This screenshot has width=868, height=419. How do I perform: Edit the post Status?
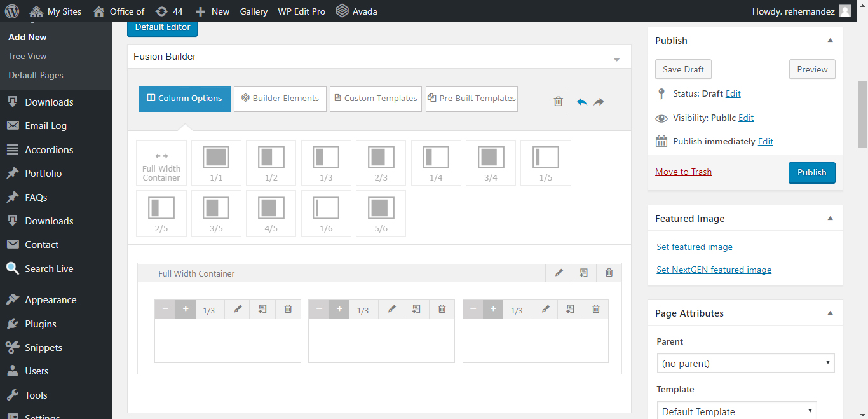tap(733, 93)
